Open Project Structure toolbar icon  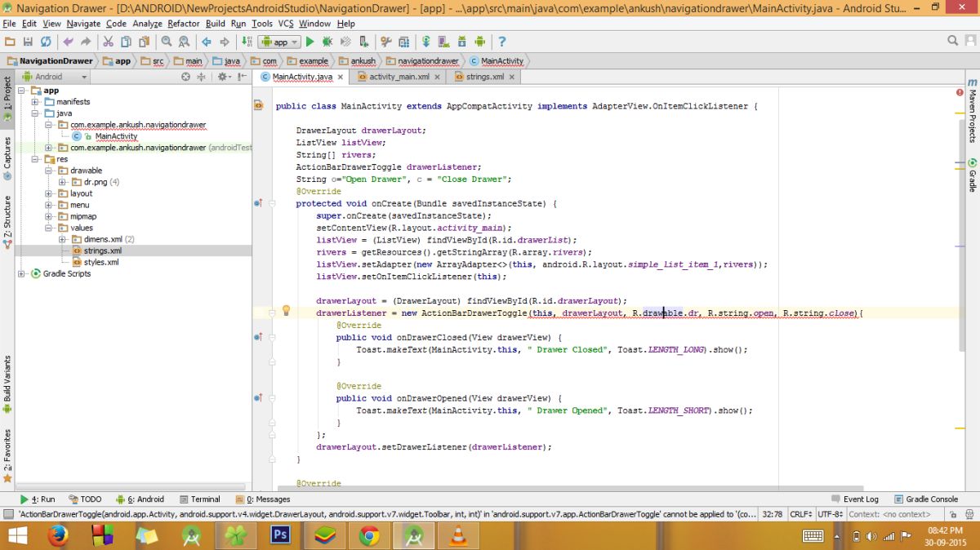(x=403, y=42)
